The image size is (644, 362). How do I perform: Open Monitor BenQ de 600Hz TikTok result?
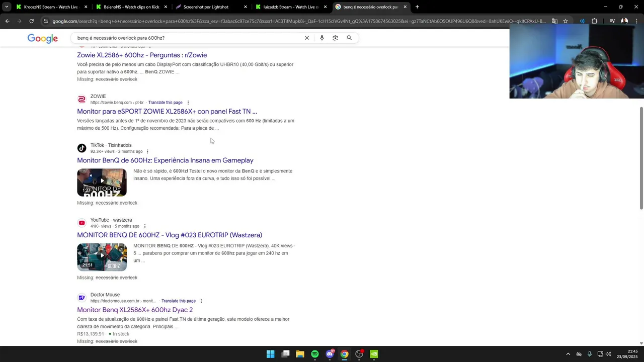pyautogui.click(x=165, y=160)
